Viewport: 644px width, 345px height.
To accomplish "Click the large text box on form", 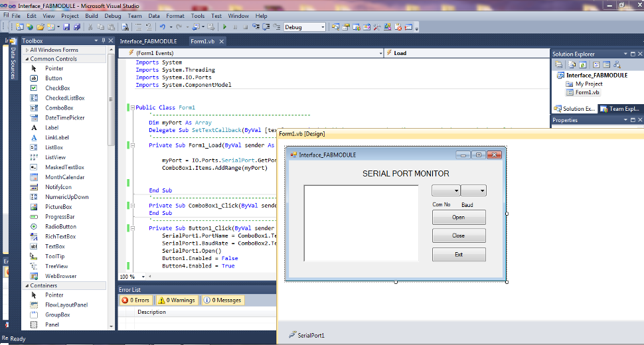I will click(x=361, y=223).
